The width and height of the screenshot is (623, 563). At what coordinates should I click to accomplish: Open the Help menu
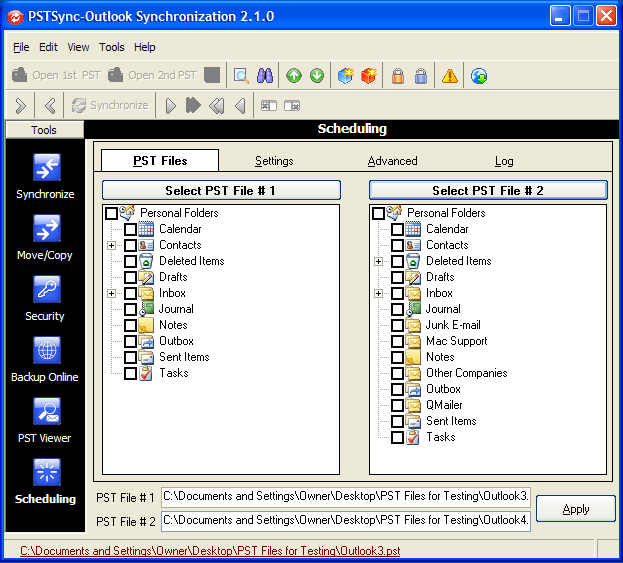pos(145,47)
